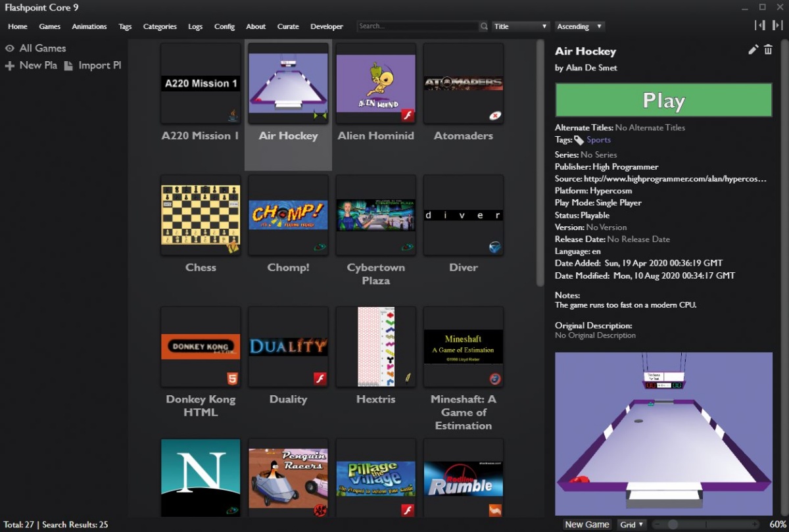Screen dimensions: 789x532
Task: Click the Air Hockey source URL
Action: (675, 179)
